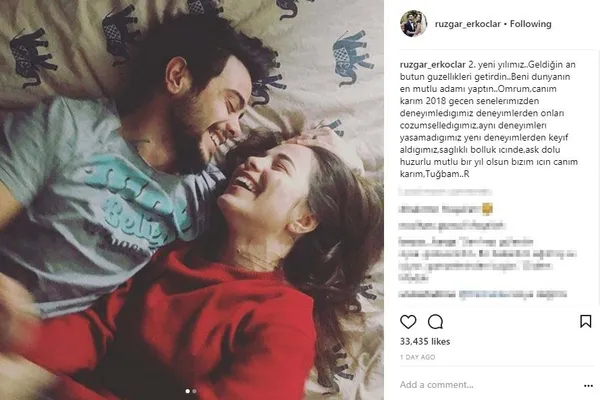Like the post with the heart icon
This screenshot has width=600, height=400.
(408, 322)
